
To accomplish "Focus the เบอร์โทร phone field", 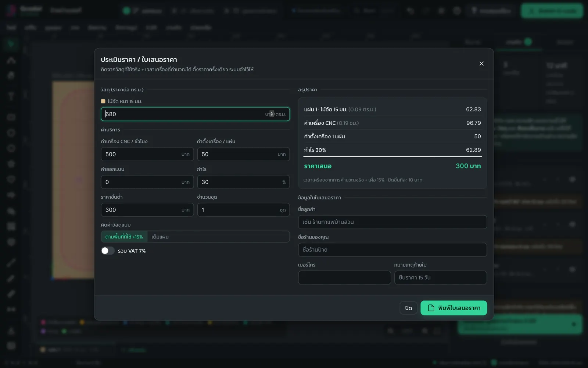I will coord(344,277).
